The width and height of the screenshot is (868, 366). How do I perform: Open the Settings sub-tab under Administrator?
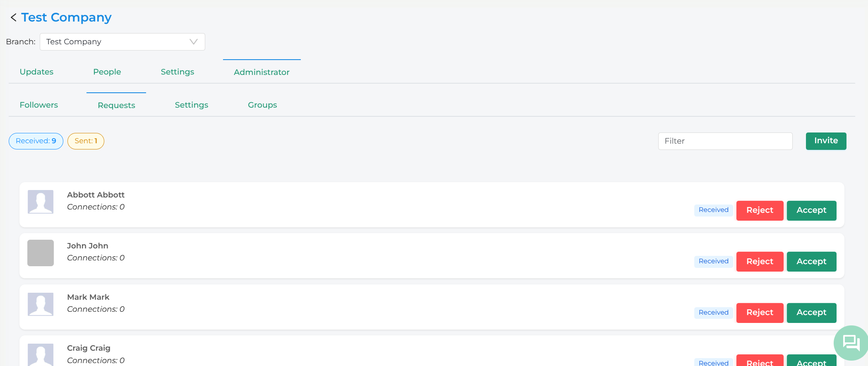(192, 105)
